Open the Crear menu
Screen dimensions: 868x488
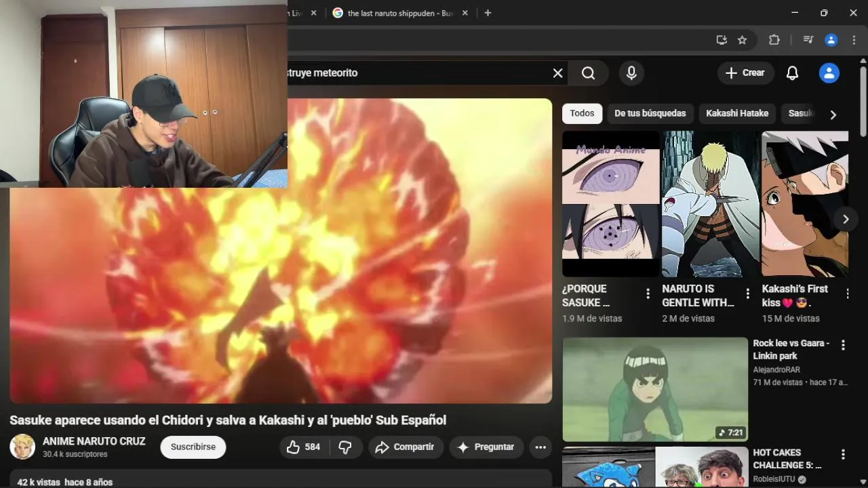[745, 73]
